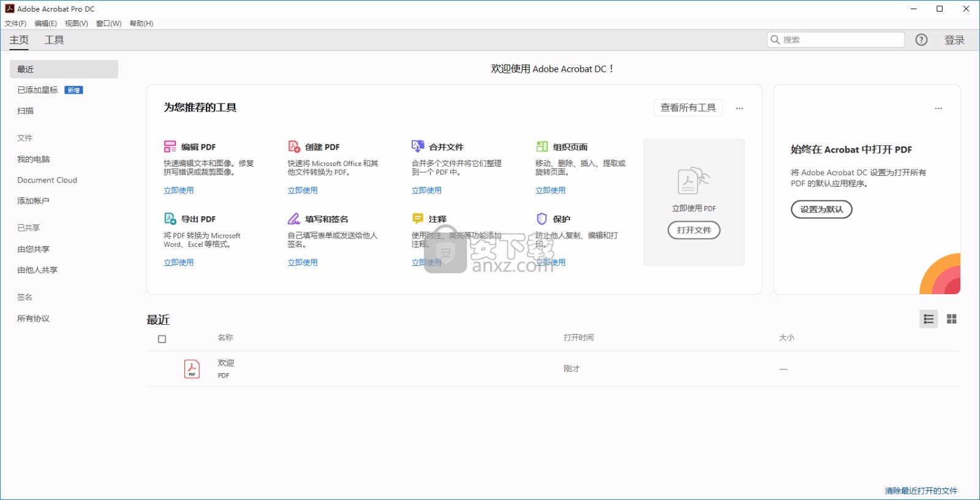Select 所有协议 in the sidebar

point(33,319)
